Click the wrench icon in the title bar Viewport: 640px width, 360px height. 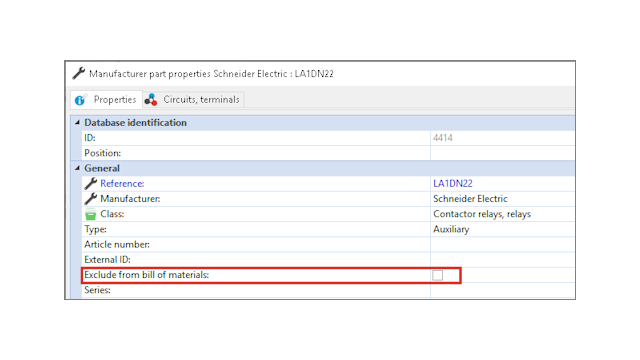coord(79,73)
